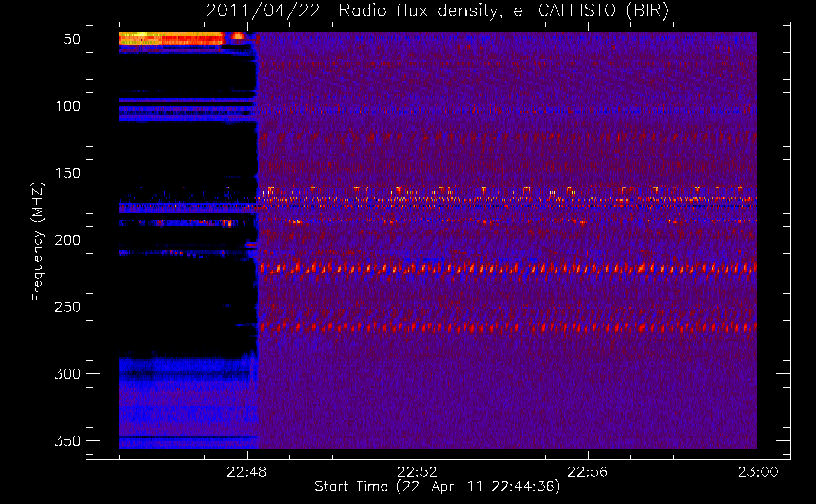The width and height of the screenshot is (816, 504).
Task: Click the 50 frequency tick label
Action: pos(72,39)
